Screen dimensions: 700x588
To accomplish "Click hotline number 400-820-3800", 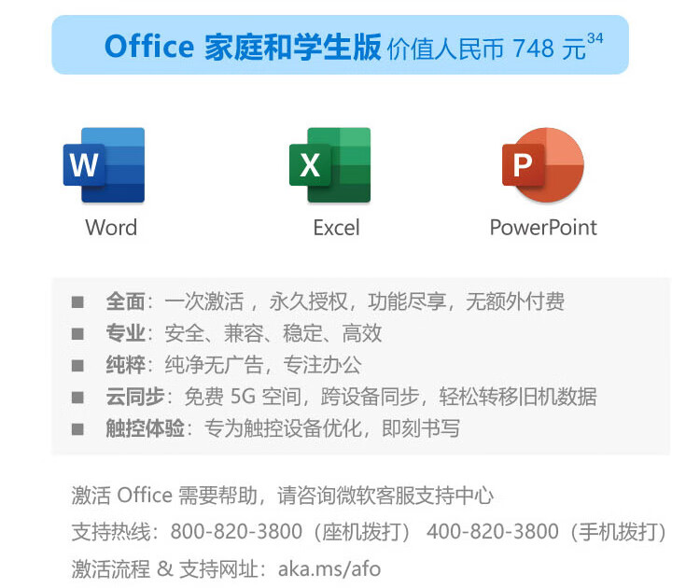I will 493,532.
